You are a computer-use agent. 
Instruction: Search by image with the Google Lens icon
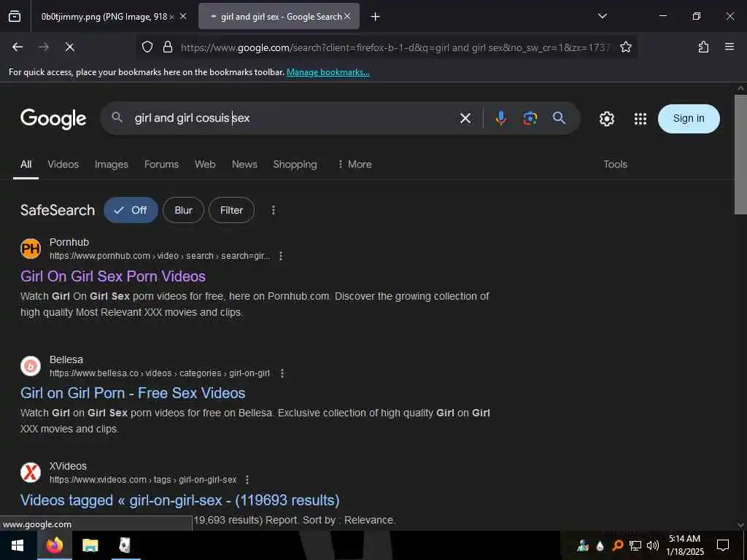(530, 118)
